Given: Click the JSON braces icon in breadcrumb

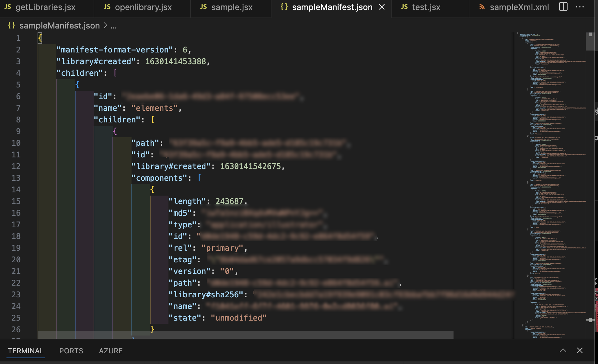Looking at the screenshot, I should 11,25.
